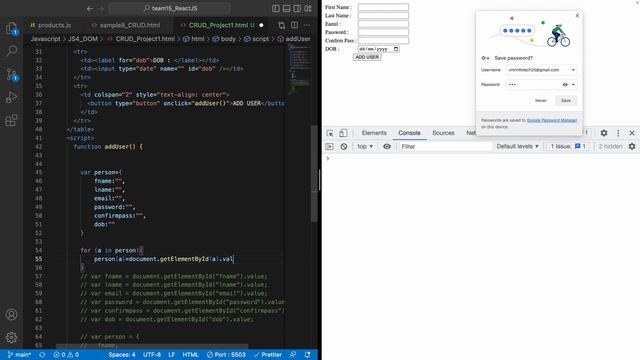Switch to the products.js tab
Screen dimensions: 640x360
(50, 25)
